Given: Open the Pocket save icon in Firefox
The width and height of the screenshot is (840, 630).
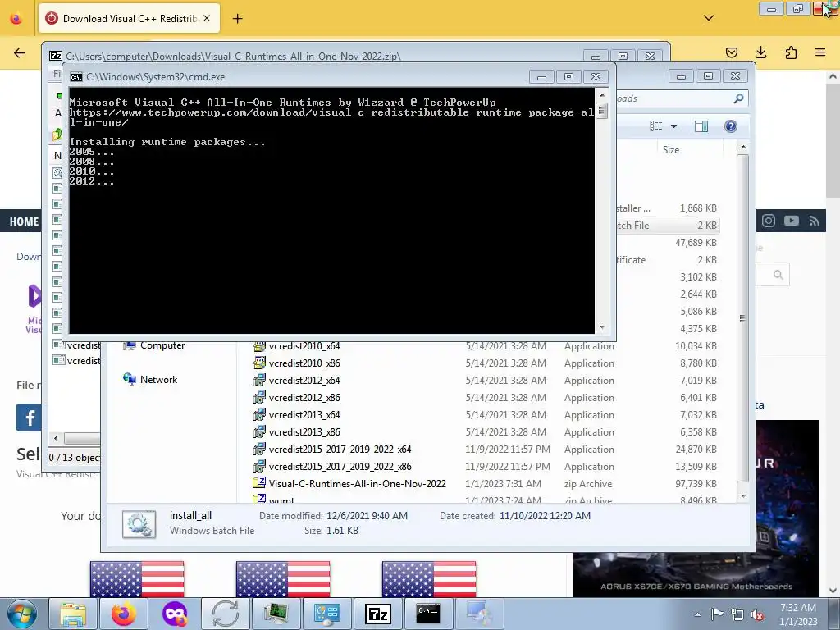Looking at the screenshot, I should (731, 52).
